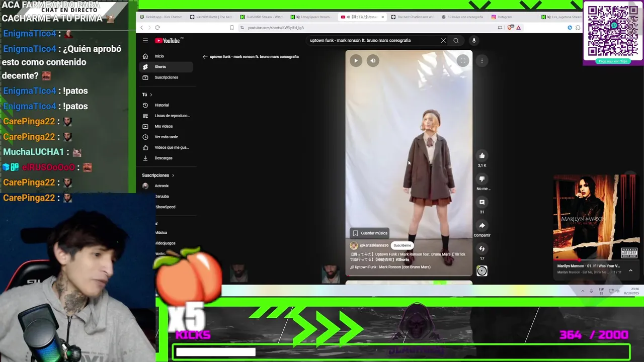The height and width of the screenshot is (362, 644).
Task: Open Shorts in the sidebar
Action: (166, 67)
